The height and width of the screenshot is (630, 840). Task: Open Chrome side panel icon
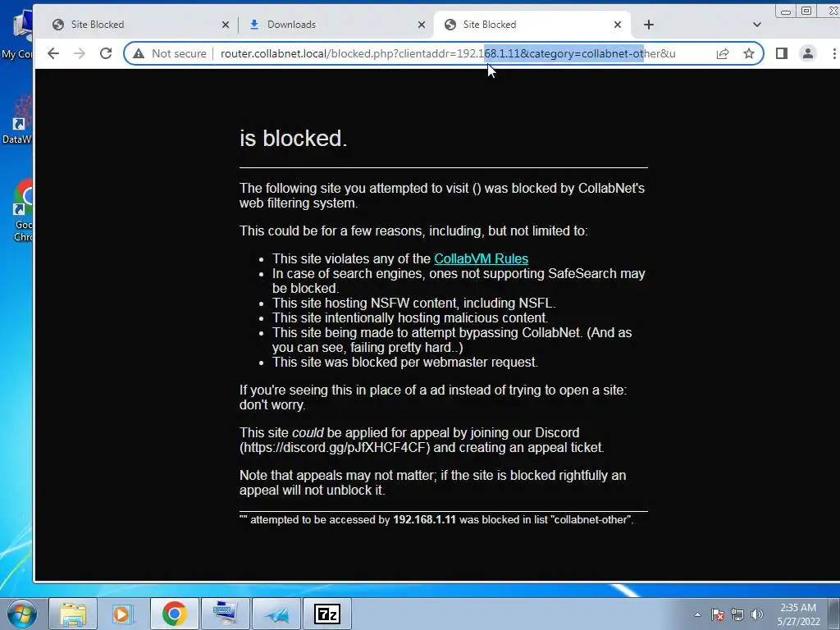(782, 53)
